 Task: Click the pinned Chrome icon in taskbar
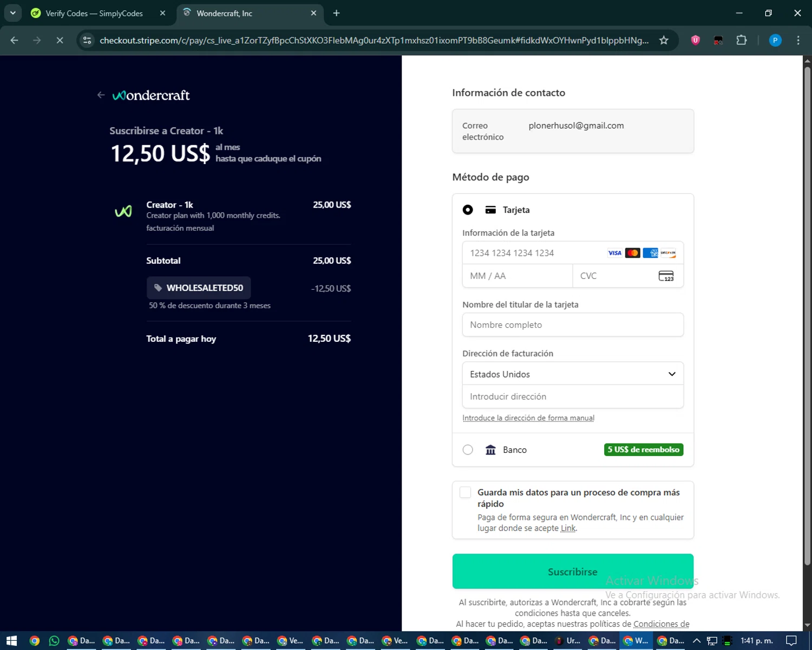(34, 641)
